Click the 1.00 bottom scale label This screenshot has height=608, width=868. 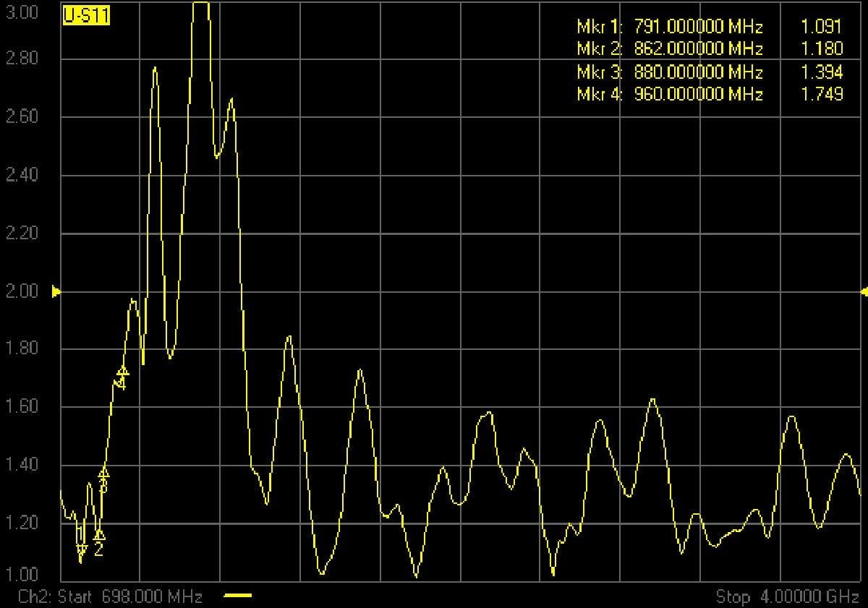click(x=22, y=575)
